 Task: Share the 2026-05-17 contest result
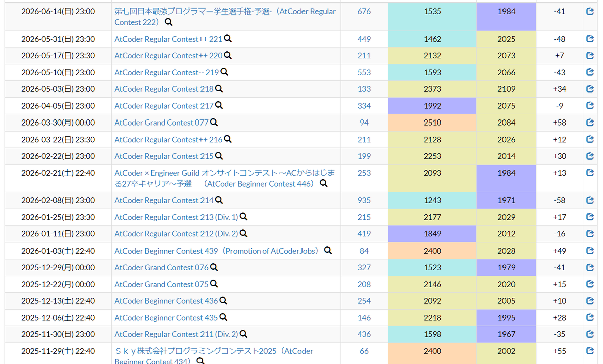click(x=590, y=55)
